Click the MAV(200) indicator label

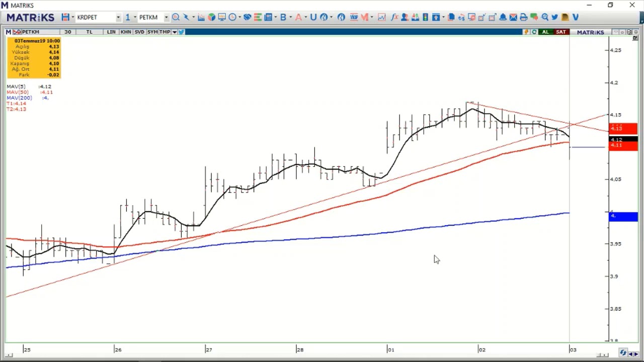coord(19,98)
